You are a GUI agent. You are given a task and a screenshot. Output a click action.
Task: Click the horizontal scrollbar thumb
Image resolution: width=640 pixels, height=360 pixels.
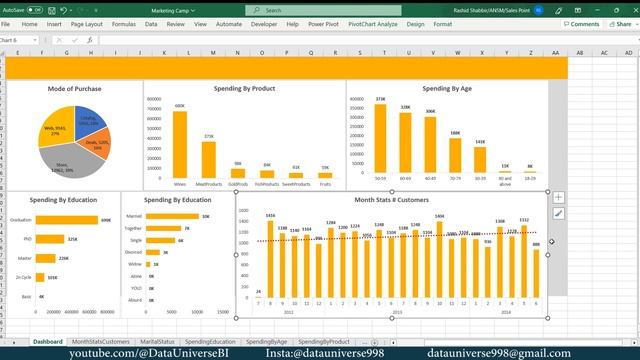click(523, 342)
